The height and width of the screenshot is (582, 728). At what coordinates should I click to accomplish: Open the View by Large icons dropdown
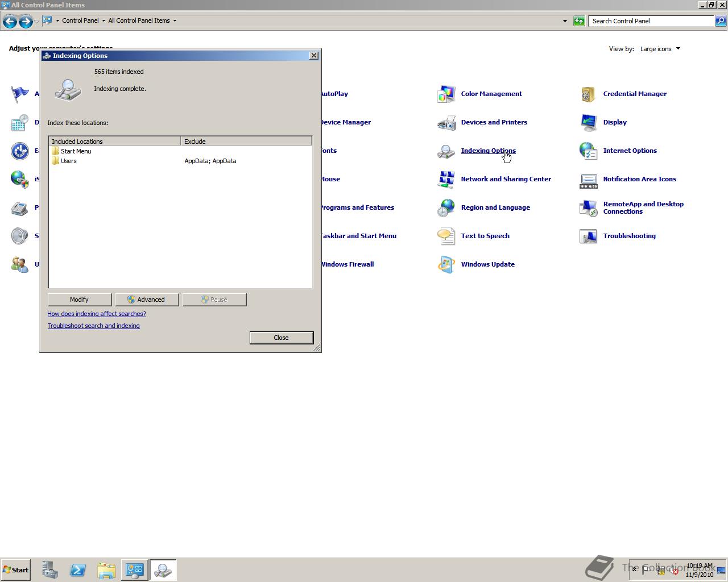pos(660,49)
